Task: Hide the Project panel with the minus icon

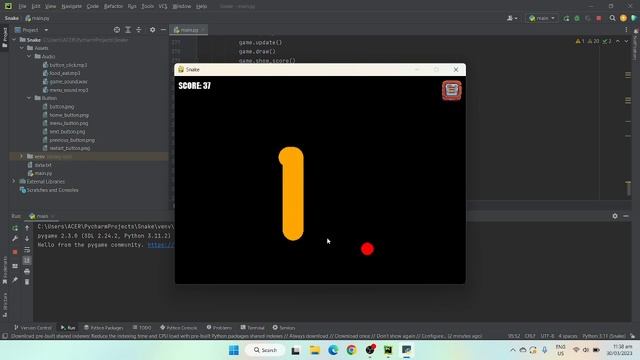Action: [x=163, y=30]
